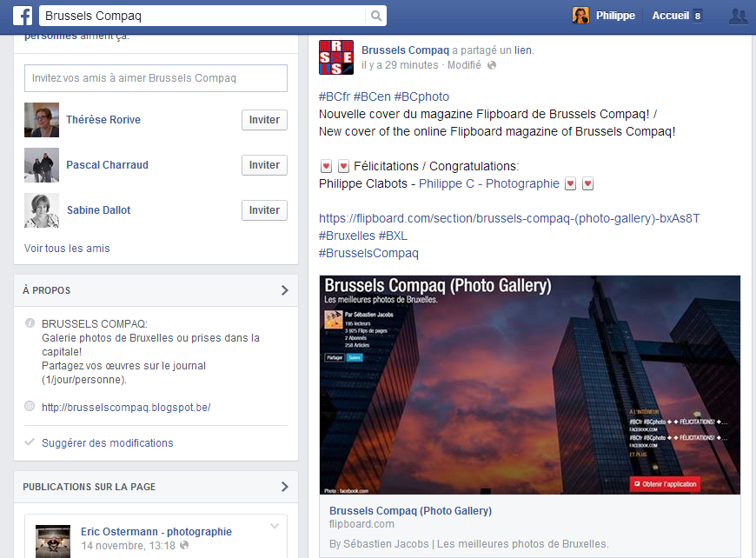This screenshot has width=756, height=558.
Task: Click the globe icon next to 14 novembre
Action: point(184,545)
